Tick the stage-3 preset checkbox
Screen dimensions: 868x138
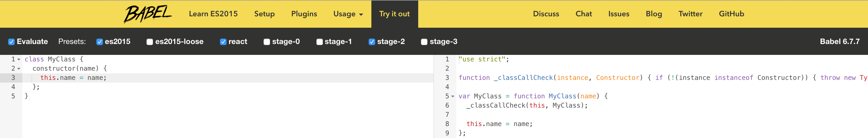point(424,42)
